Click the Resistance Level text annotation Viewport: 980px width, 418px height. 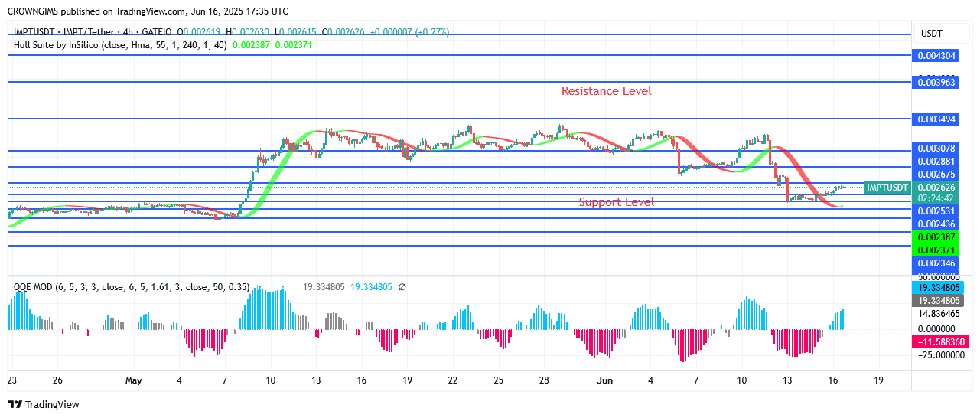(607, 91)
